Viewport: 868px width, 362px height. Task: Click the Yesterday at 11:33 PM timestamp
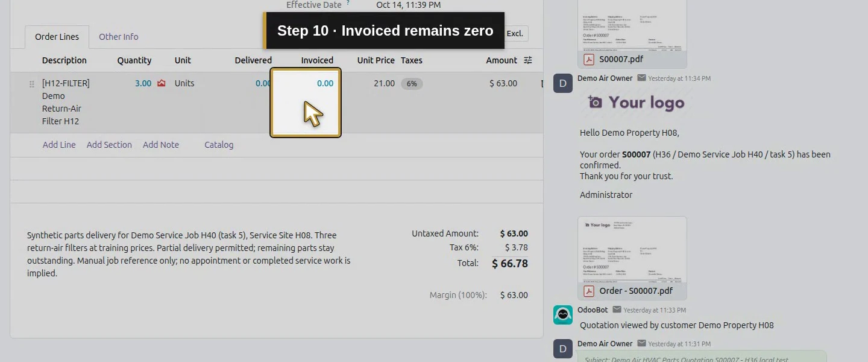pos(655,310)
